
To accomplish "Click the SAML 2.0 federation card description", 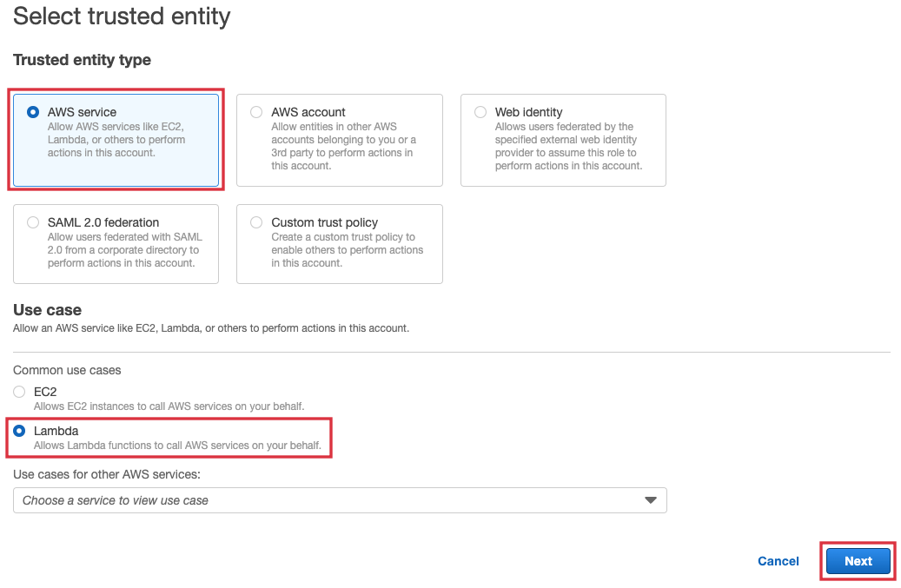I will pyautogui.click(x=125, y=250).
